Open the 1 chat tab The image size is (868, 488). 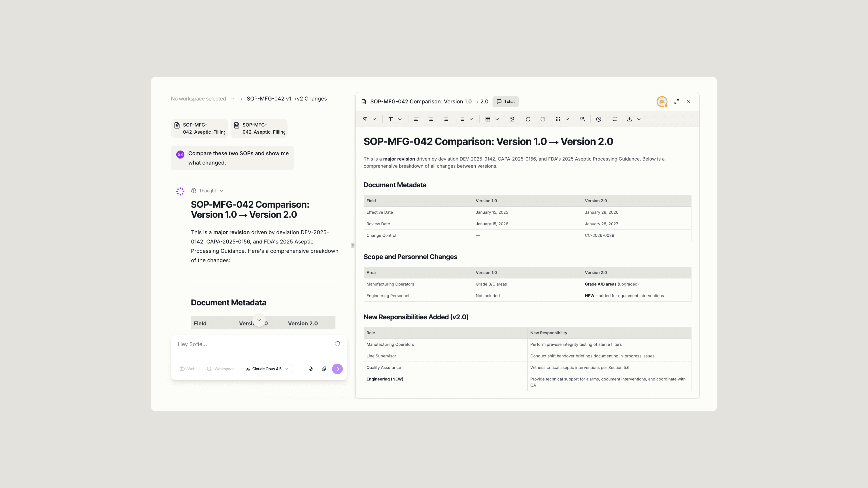(505, 102)
